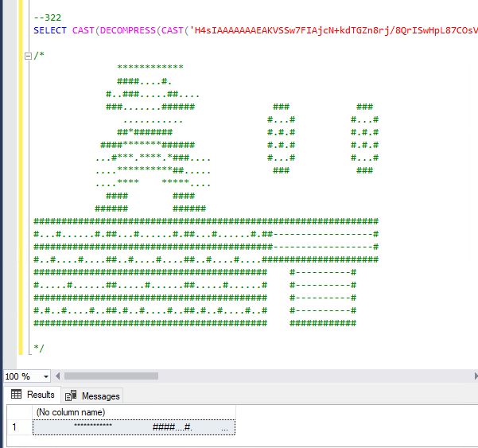Screen dimensions: 478x448
Task: Click the Messages tab icon
Action: click(x=71, y=395)
